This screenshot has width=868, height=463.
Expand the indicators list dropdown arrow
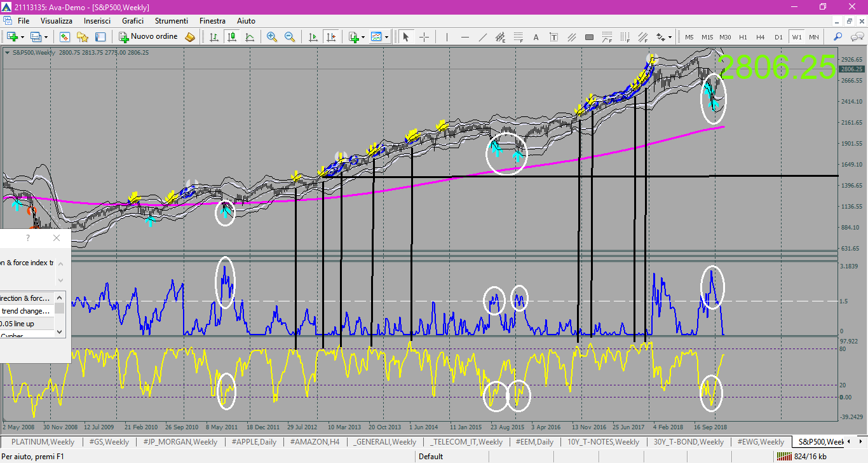(363, 37)
